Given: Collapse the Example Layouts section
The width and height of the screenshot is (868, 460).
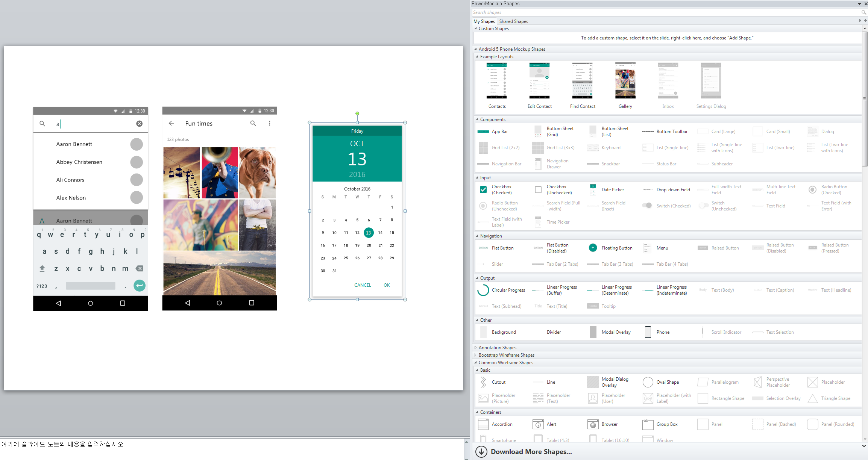Looking at the screenshot, I should [x=477, y=57].
